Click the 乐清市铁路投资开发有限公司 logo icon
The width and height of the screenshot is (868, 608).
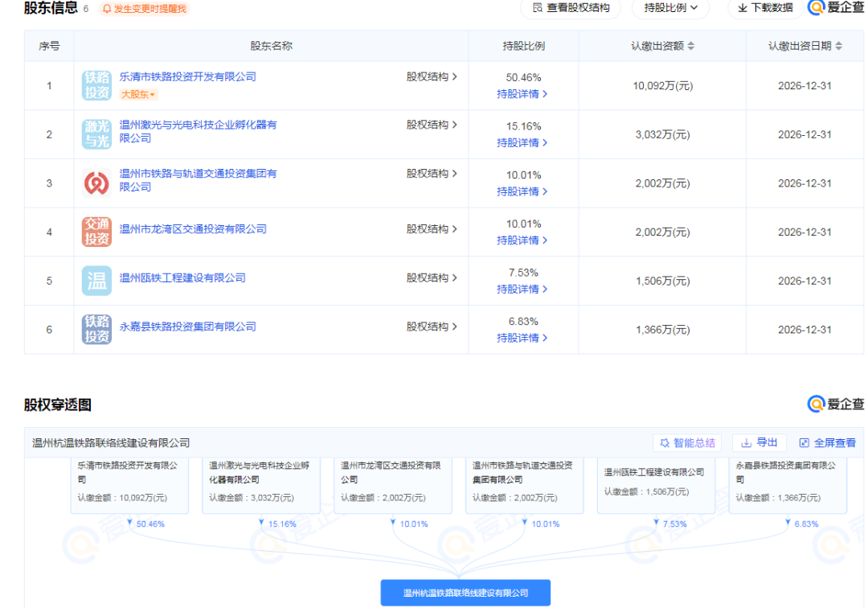[x=96, y=85]
